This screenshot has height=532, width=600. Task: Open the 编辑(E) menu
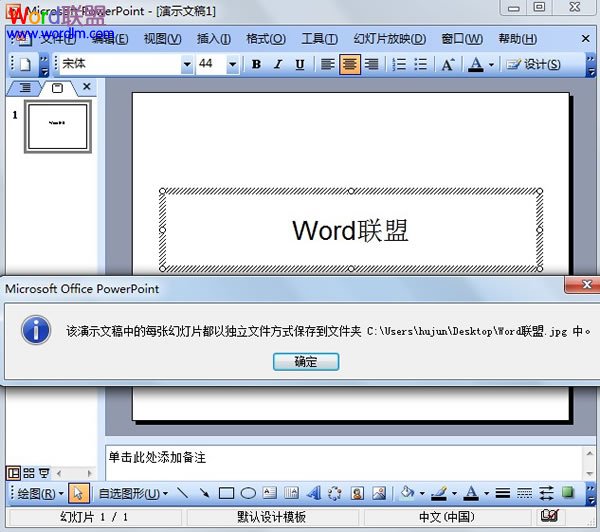(111, 39)
